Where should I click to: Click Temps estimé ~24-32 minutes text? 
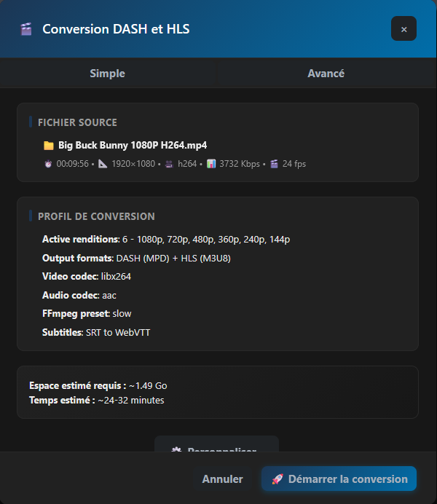(97, 400)
